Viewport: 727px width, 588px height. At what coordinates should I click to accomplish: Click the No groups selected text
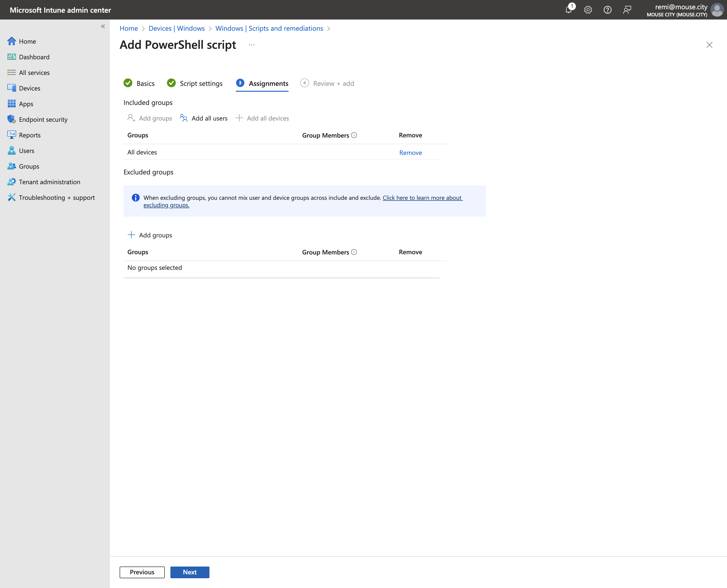[x=155, y=268]
